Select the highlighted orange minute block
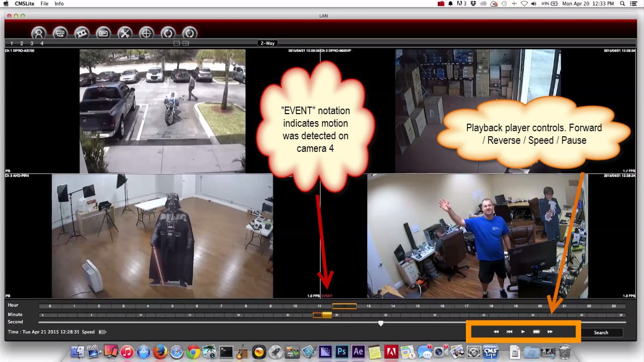 click(327, 315)
